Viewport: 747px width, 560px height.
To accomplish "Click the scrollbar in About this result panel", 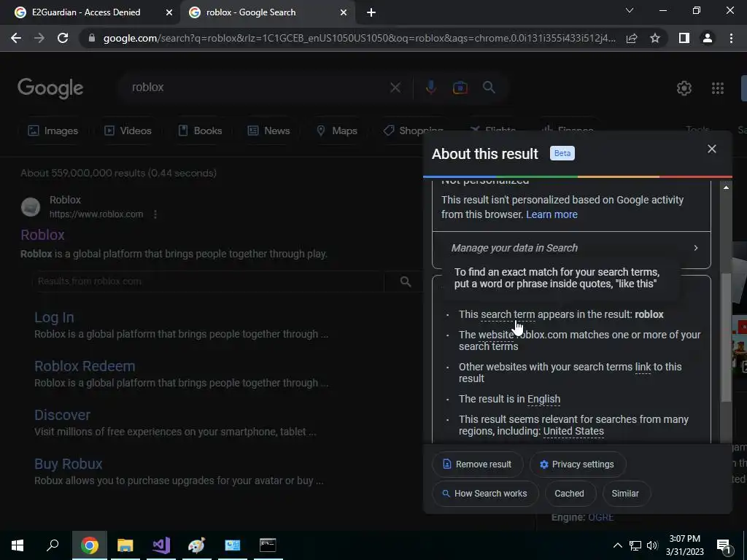I will click(x=726, y=338).
